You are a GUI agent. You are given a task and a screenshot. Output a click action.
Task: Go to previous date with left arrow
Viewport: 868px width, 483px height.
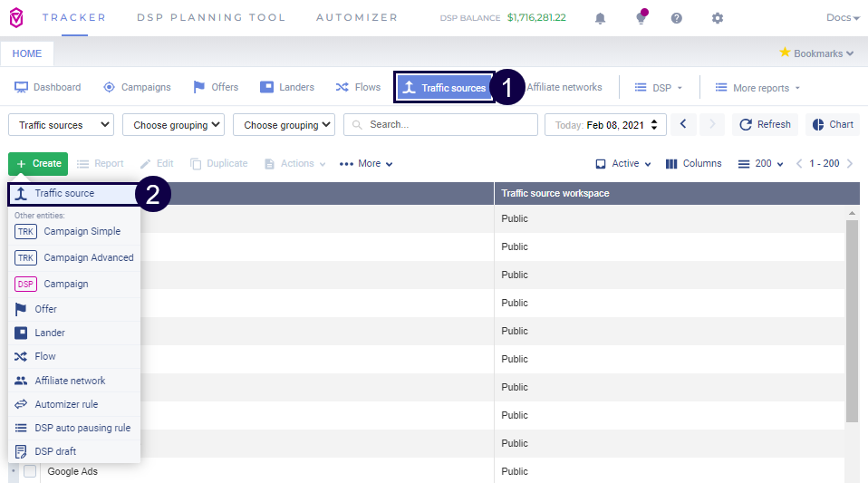[685, 125]
